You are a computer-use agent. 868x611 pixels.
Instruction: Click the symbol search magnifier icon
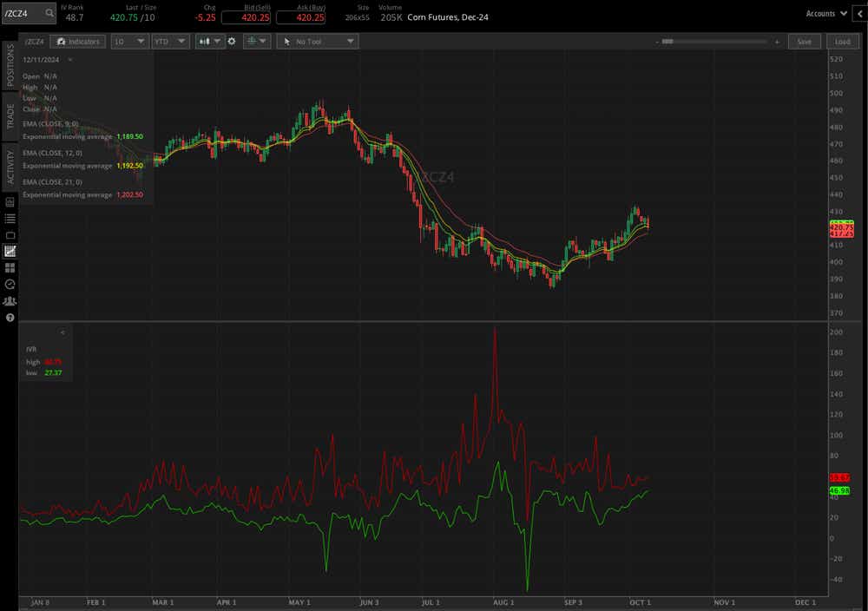click(x=49, y=13)
